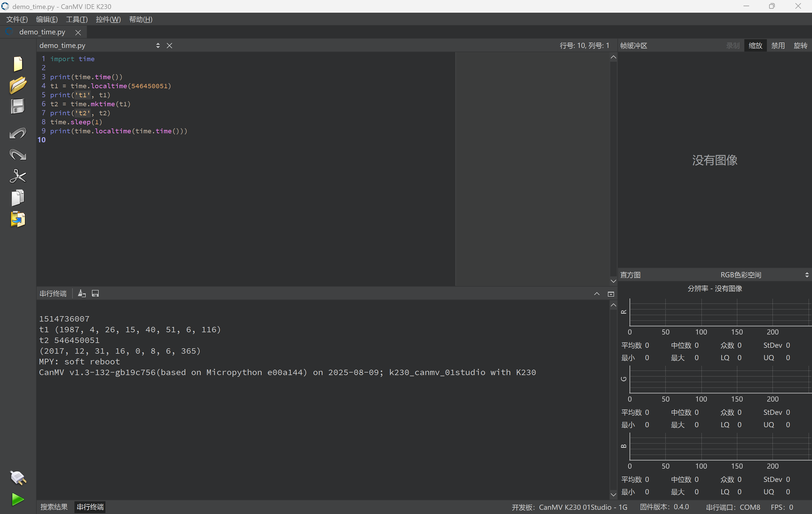Clear the serial terminal output
Image resolution: width=812 pixels, height=514 pixels.
point(81,293)
